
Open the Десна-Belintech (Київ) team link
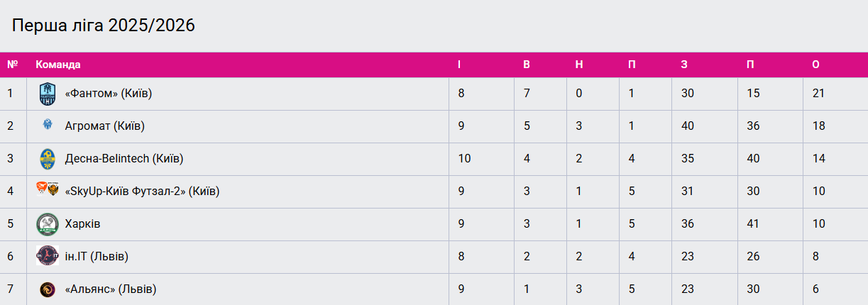[123, 159]
